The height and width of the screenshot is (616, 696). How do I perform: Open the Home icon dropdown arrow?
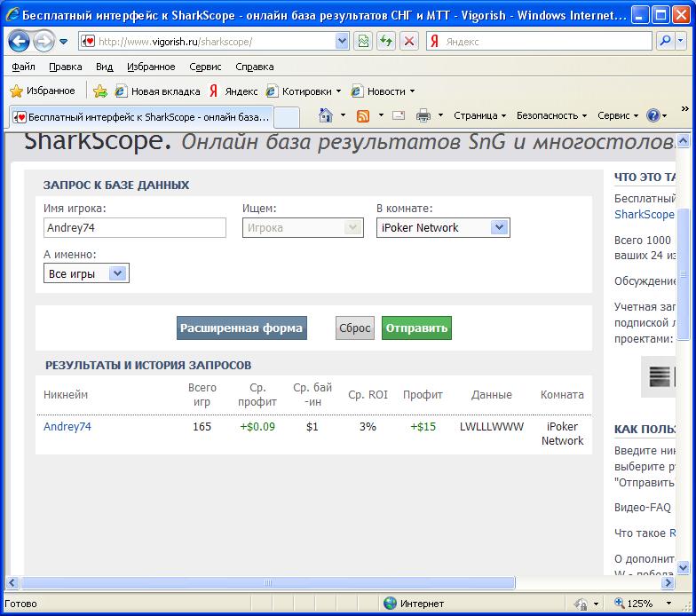[343, 115]
